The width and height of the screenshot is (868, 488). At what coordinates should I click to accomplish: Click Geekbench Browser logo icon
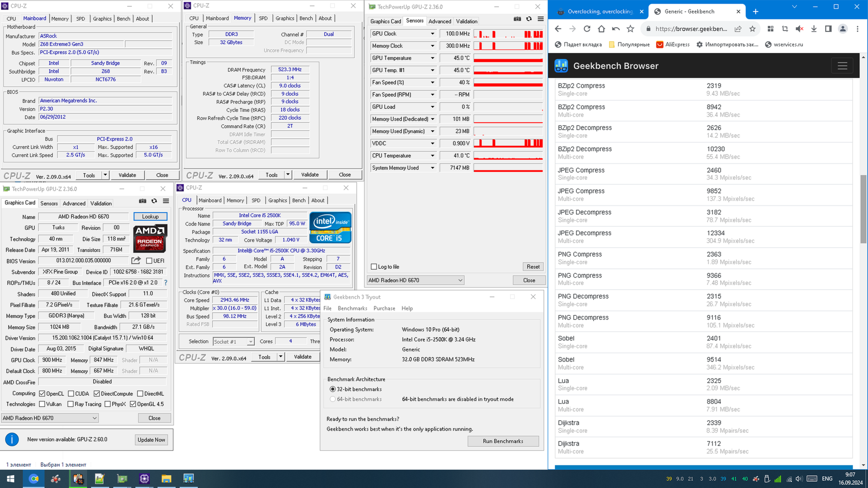click(x=561, y=66)
